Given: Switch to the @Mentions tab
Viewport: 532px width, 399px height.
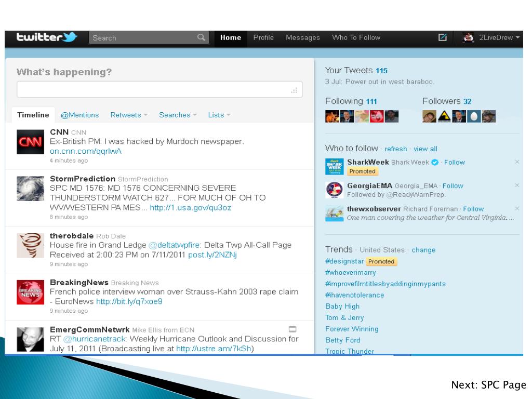Looking at the screenshot, I should 79,115.
